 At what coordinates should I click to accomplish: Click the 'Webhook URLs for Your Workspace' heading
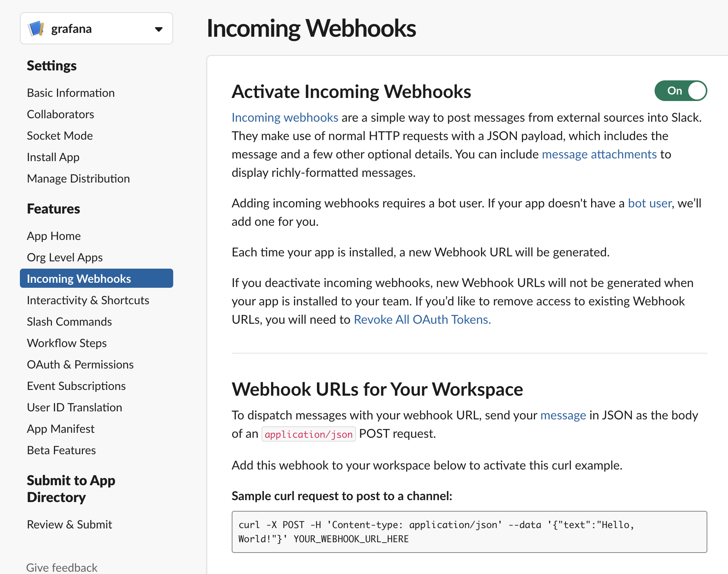pyautogui.click(x=377, y=389)
